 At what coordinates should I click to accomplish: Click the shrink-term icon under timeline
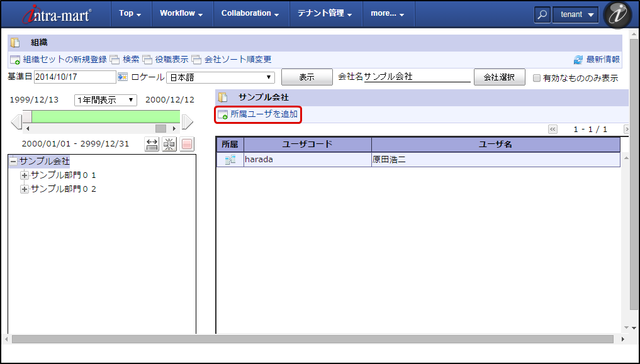[169, 144]
